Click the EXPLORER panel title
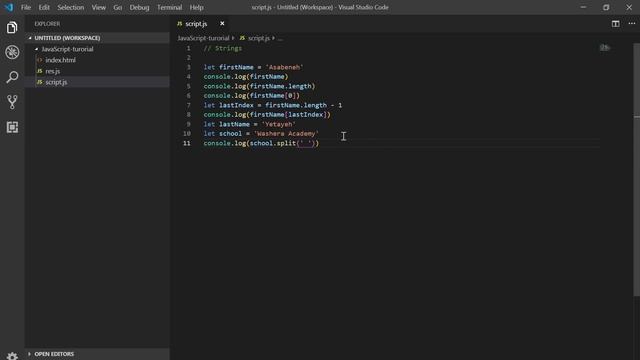This screenshot has height=360, width=640. click(x=47, y=24)
